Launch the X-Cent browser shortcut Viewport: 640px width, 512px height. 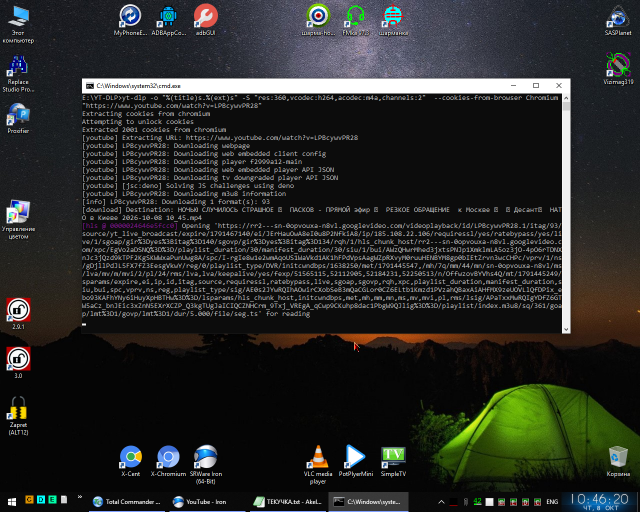click(131, 461)
